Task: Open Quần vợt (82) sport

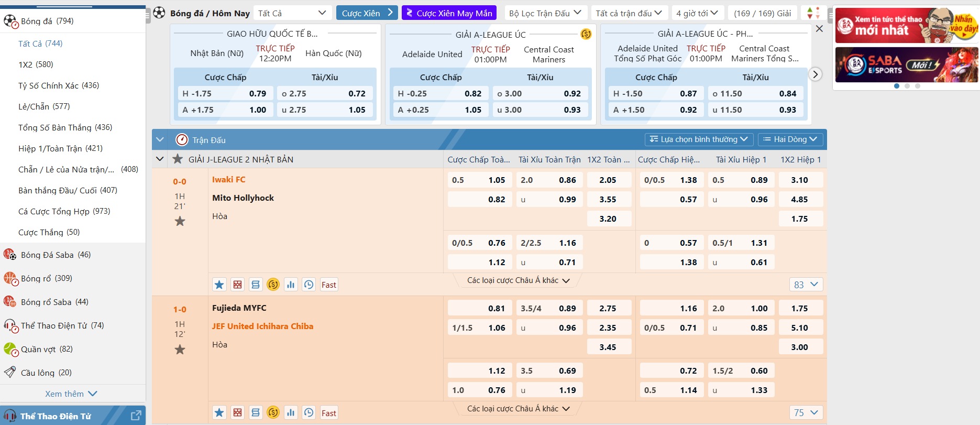Action: coord(73,349)
